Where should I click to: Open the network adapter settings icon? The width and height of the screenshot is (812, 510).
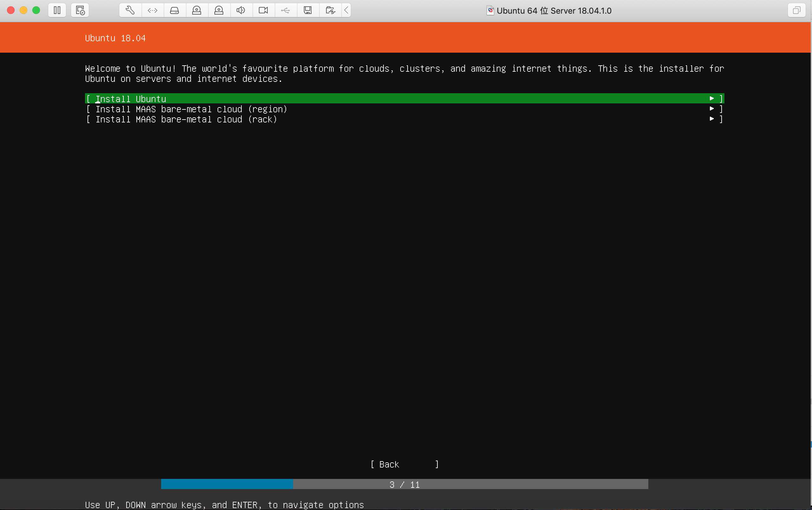pyautogui.click(x=153, y=10)
